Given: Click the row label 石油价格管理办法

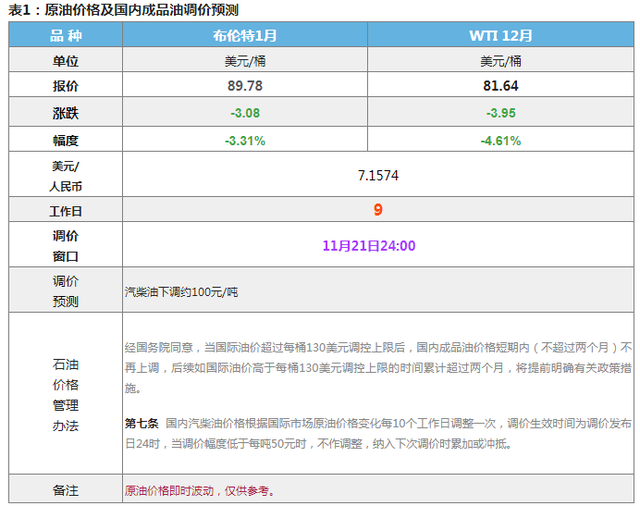Looking at the screenshot, I should click(65, 395).
